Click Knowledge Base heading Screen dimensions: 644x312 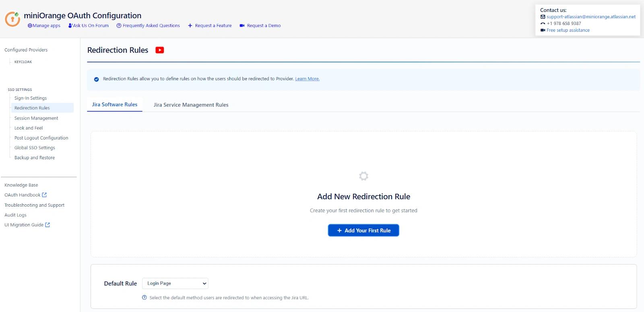click(x=21, y=185)
